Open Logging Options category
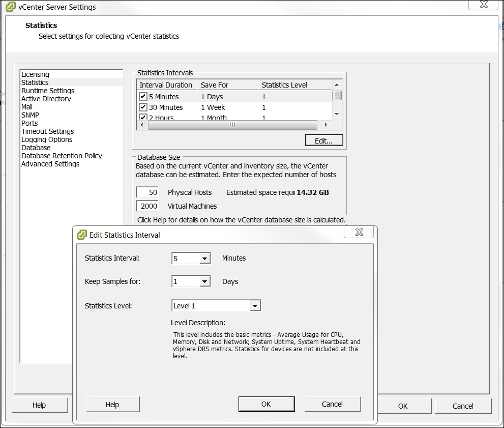The width and height of the screenshot is (504, 428). click(x=47, y=139)
